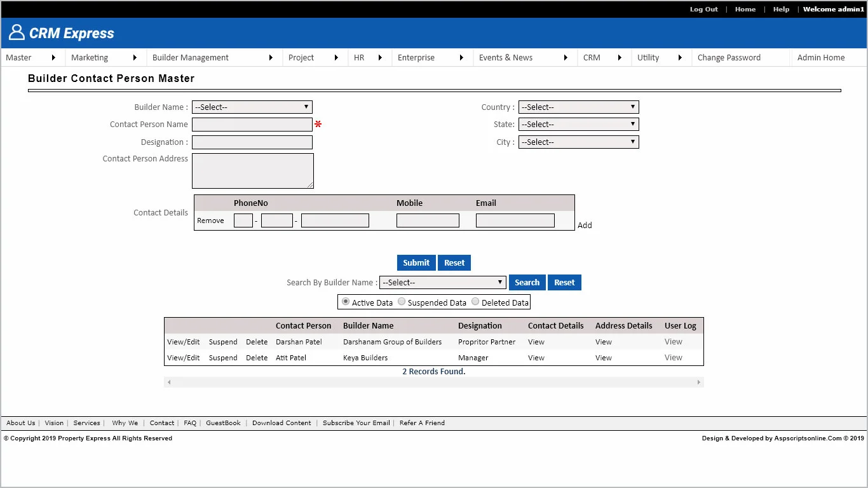This screenshot has height=488, width=868.
Task: Expand the Events & News menu
Action: (525, 57)
